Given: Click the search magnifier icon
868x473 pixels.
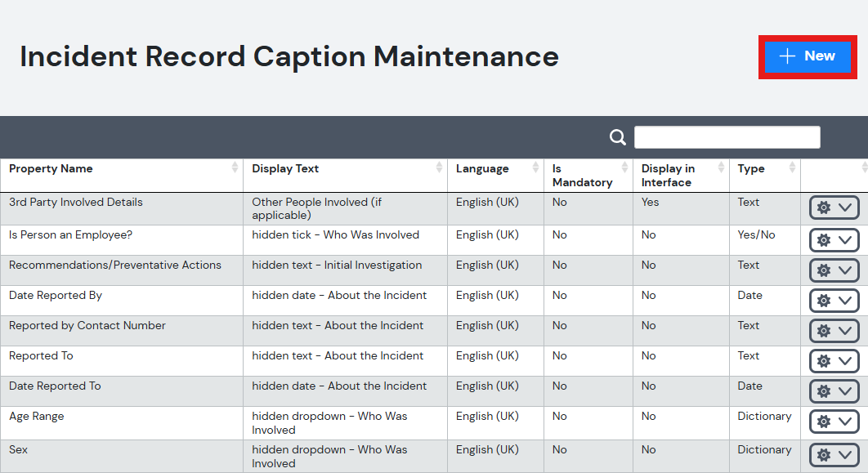Looking at the screenshot, I should 617,137.
